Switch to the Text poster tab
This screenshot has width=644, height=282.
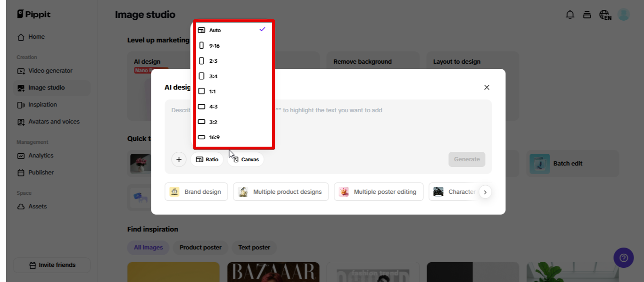click(x=254, y=248)
